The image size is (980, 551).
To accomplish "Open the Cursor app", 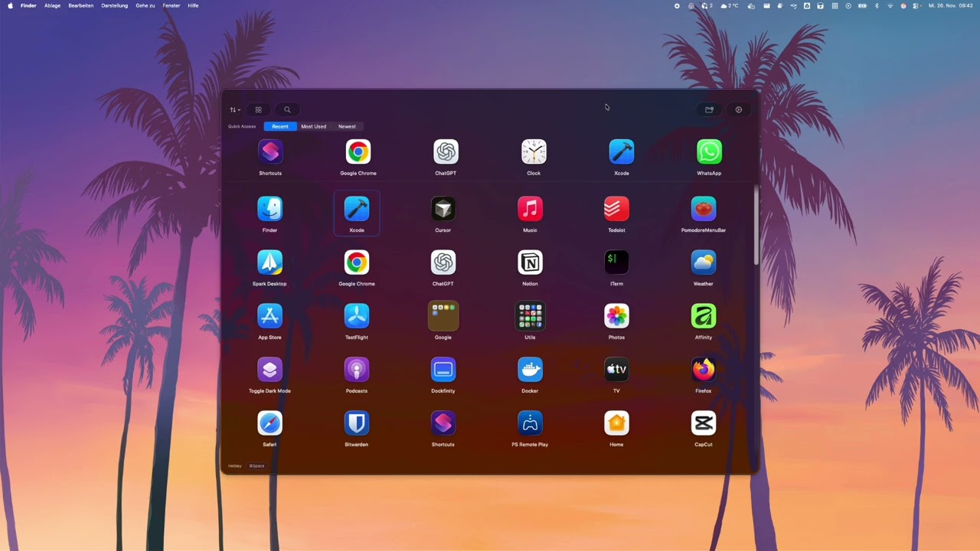I will [x=443, y=208].
